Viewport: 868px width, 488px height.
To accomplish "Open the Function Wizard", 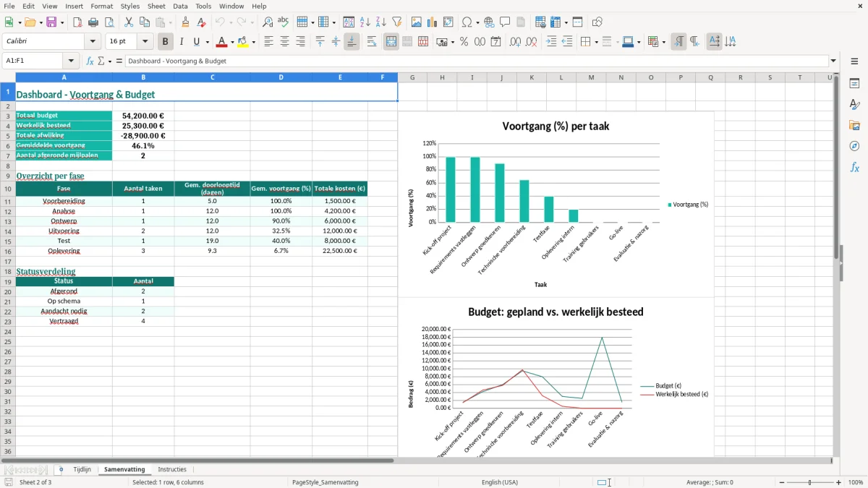I will pyautogui.click(x=90, y=61).
